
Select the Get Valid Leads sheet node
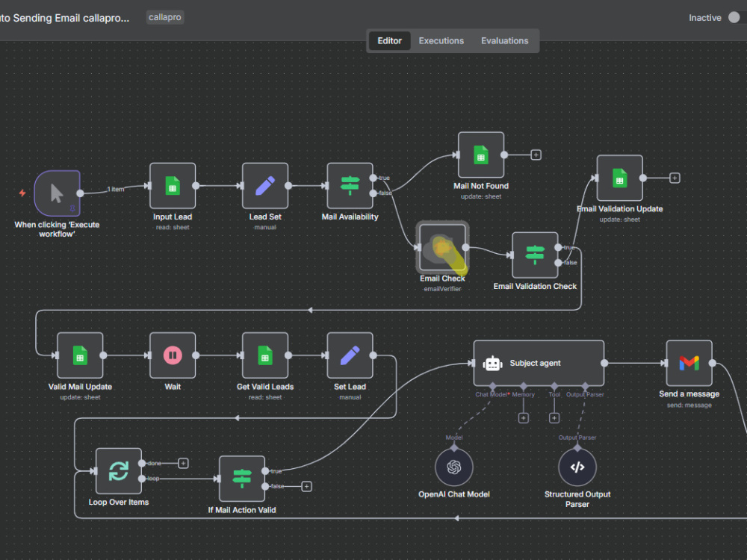pyautogui.click(x=265, y=355)
